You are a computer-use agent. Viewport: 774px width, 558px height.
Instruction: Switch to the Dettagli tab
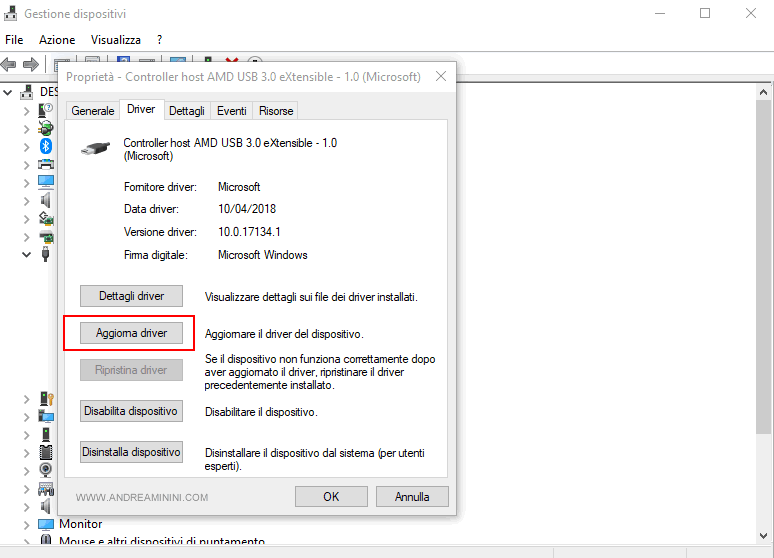pyautogui.click(x=187, y=111)
